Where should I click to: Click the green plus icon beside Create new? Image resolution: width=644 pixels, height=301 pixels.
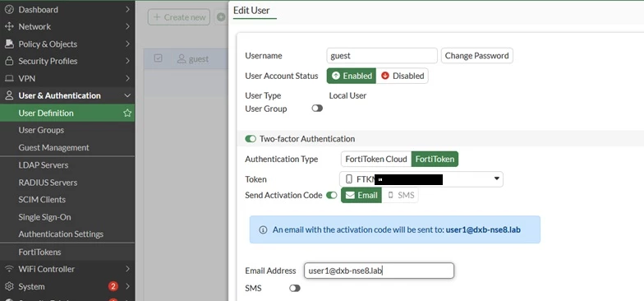[x=221, y=17]
